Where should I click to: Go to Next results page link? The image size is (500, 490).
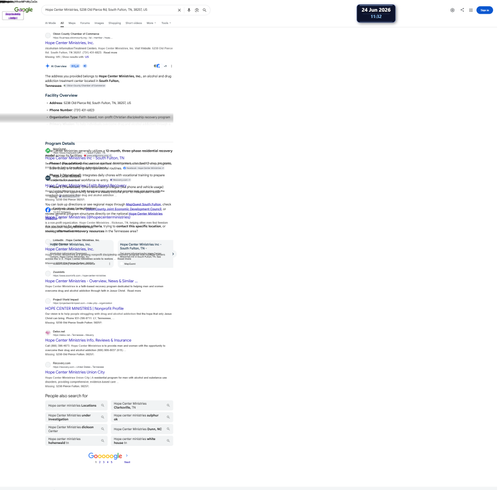[x=127, y=462]
